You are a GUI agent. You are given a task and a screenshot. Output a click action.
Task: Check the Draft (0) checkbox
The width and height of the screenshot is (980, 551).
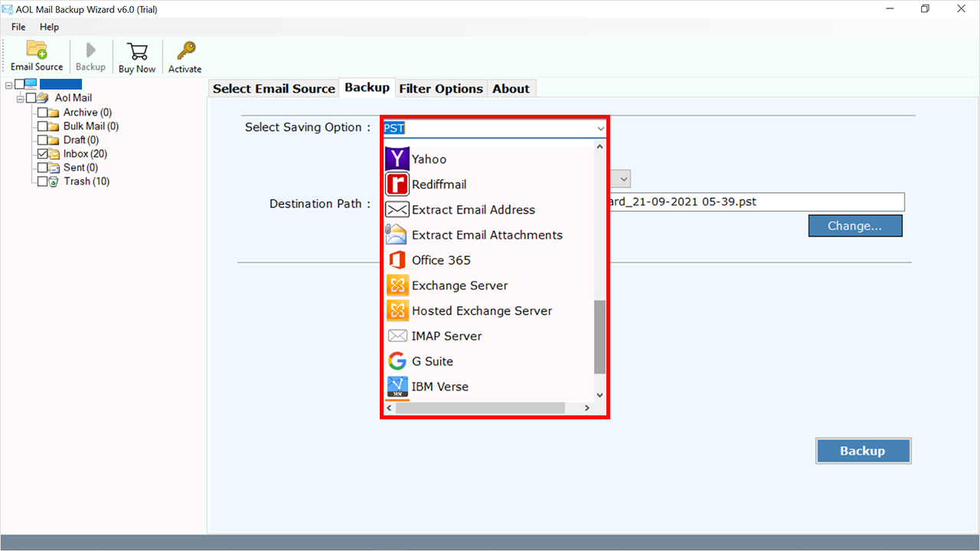point(42,140)
